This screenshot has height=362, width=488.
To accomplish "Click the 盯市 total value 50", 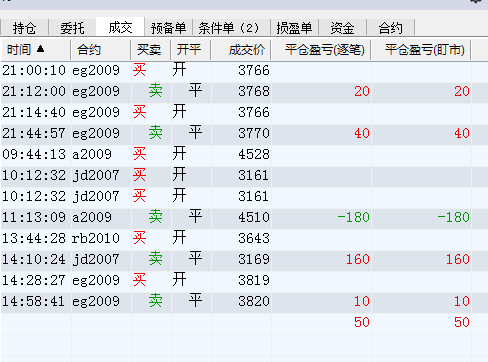I will pos(462,322).
